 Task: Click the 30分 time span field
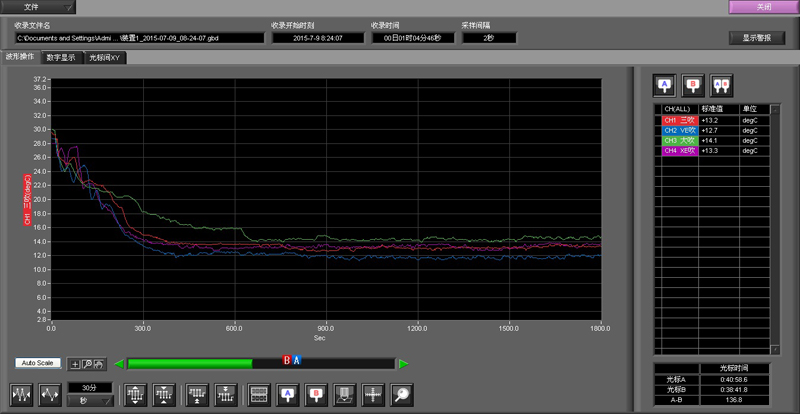(90, 388)
